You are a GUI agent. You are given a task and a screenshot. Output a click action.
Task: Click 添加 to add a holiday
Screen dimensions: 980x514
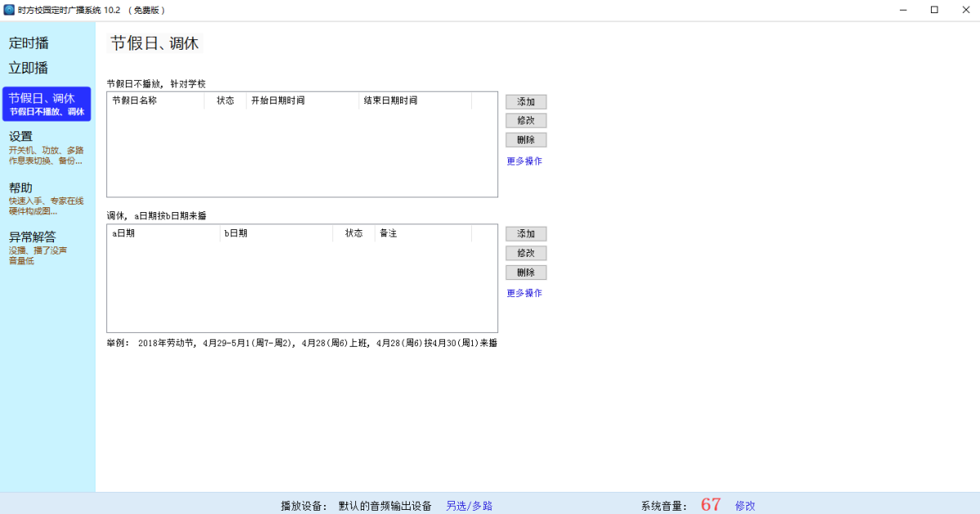pyautogui.click(x=525, y=101)
